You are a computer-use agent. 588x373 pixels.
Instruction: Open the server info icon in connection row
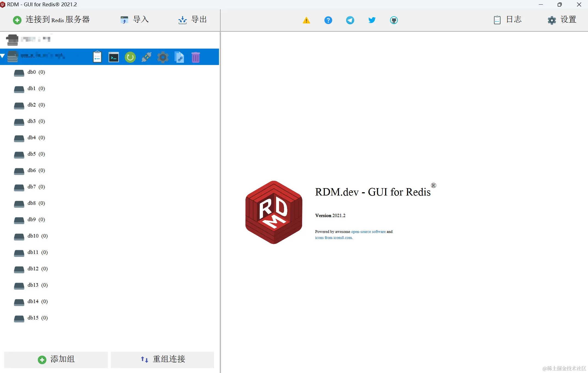(x=97, y=57)
